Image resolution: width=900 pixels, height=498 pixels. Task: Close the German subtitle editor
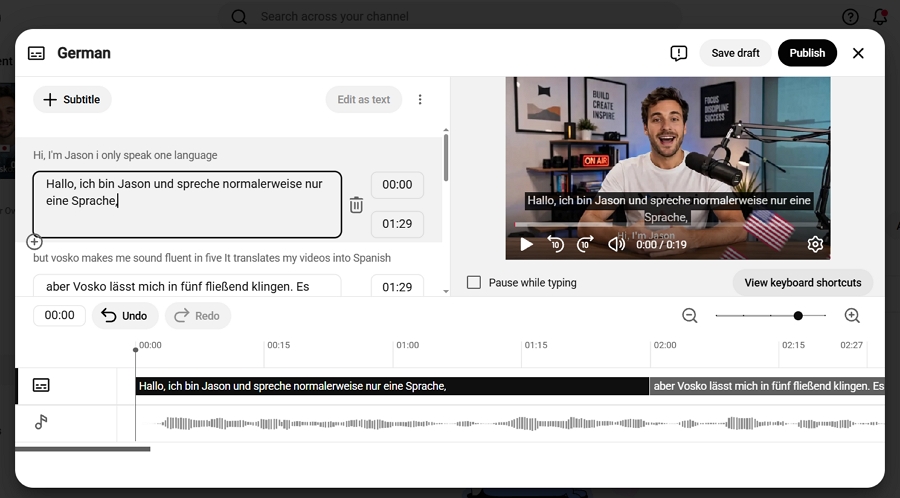[x=858, y=53]
